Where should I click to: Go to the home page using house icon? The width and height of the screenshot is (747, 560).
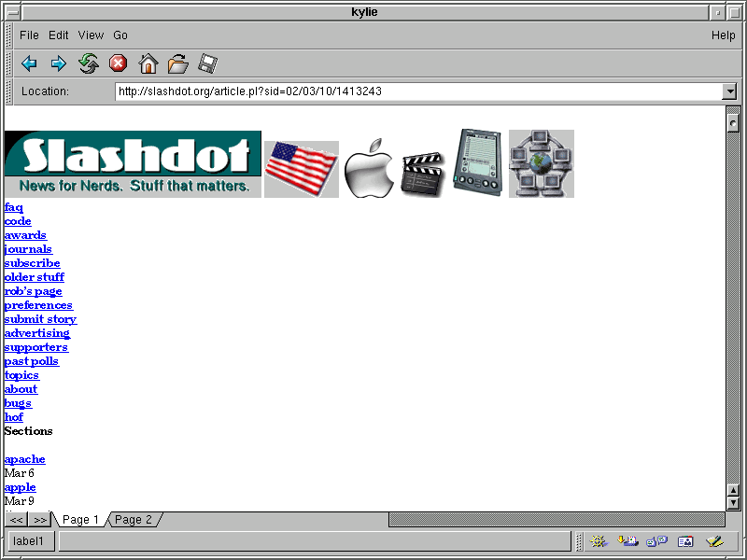[x=148, y=63]
